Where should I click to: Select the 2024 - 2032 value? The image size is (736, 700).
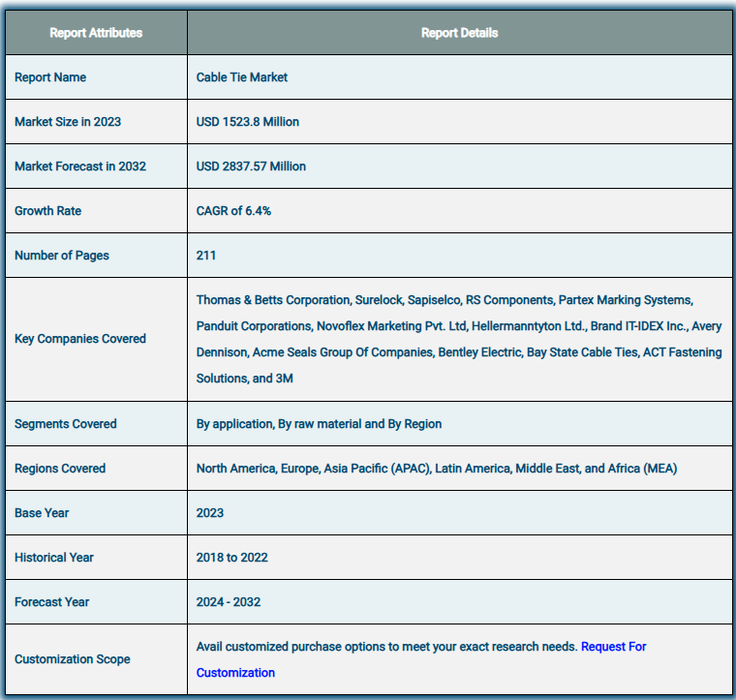pyautogui.click(x=229, y=602)
